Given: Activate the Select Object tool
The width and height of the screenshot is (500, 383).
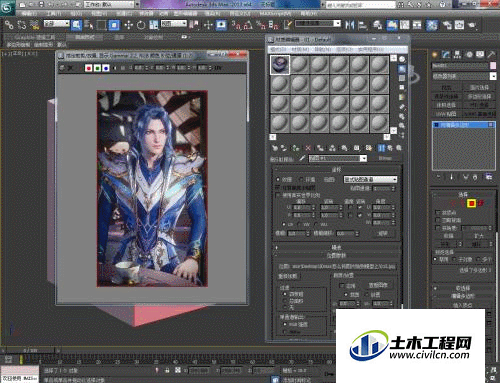Looking at the screenshot, I should pos(77,25).
